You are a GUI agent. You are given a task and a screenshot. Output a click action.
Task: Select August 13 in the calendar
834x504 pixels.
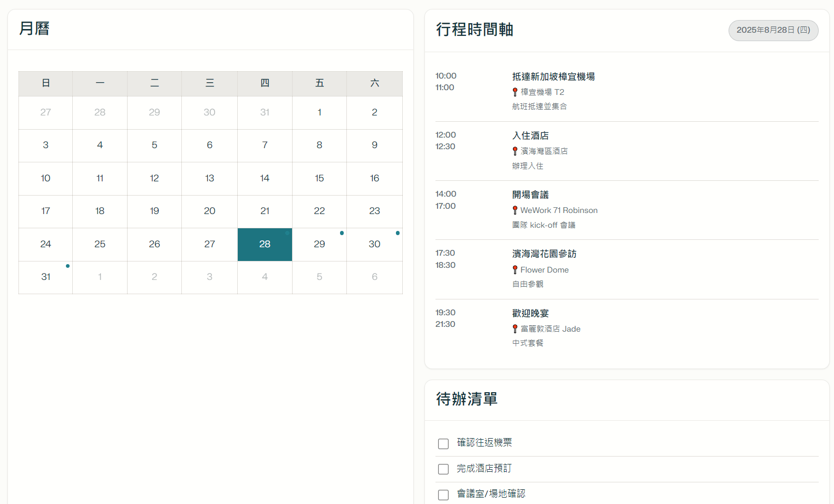209,178
